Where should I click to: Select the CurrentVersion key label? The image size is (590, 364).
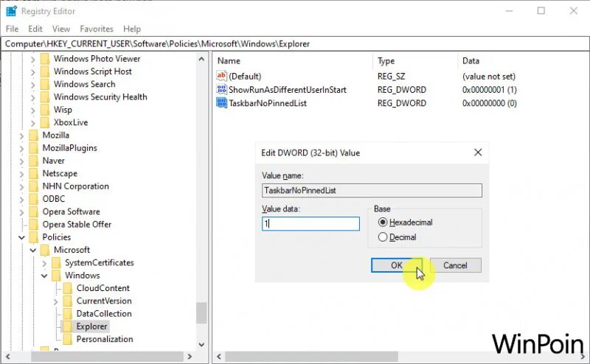[x=104, y=301]
